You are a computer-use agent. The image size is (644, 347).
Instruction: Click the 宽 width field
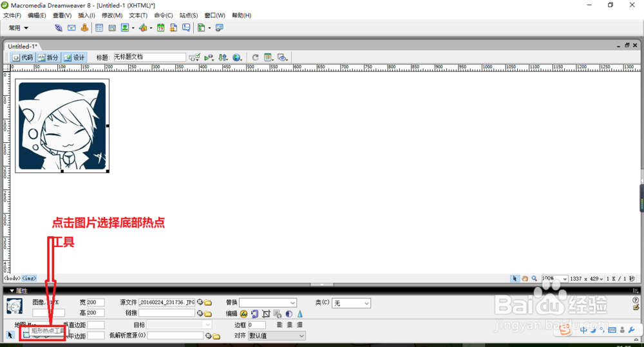click(x=96, y=302)
